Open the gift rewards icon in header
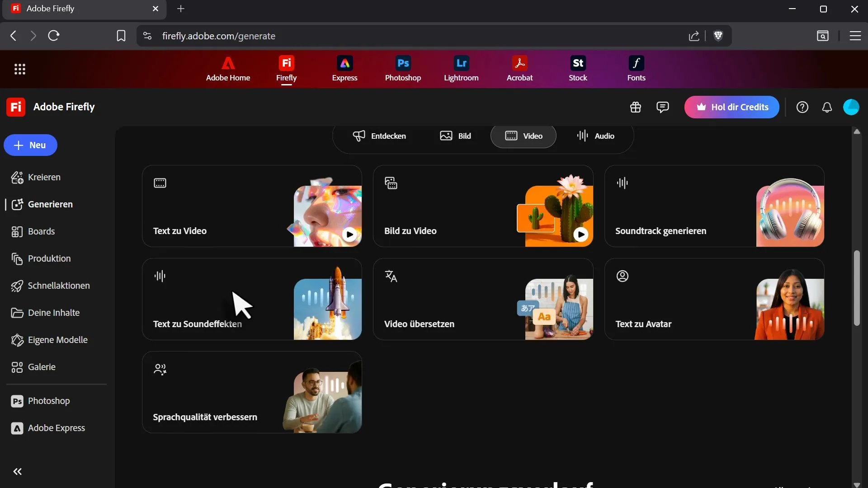 636,107
